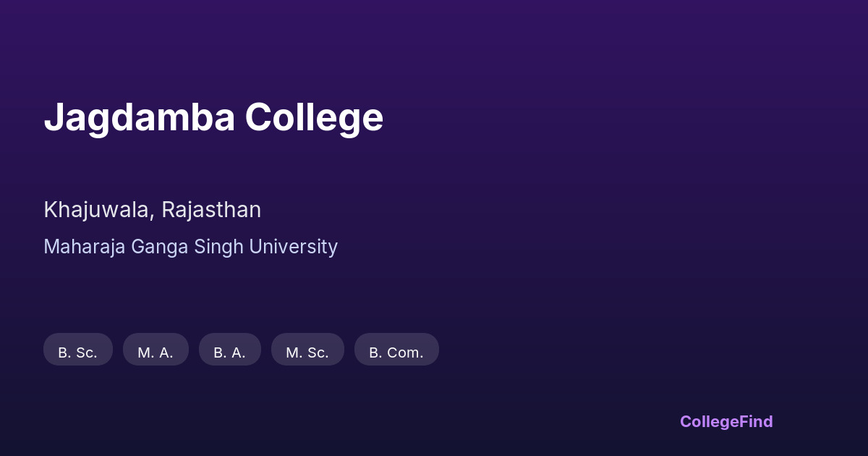Image resolution: width=868 pixels, height=456 pixels.
Task: Click the word "Rajasthan" in the location line
Action: pos(211,210)
